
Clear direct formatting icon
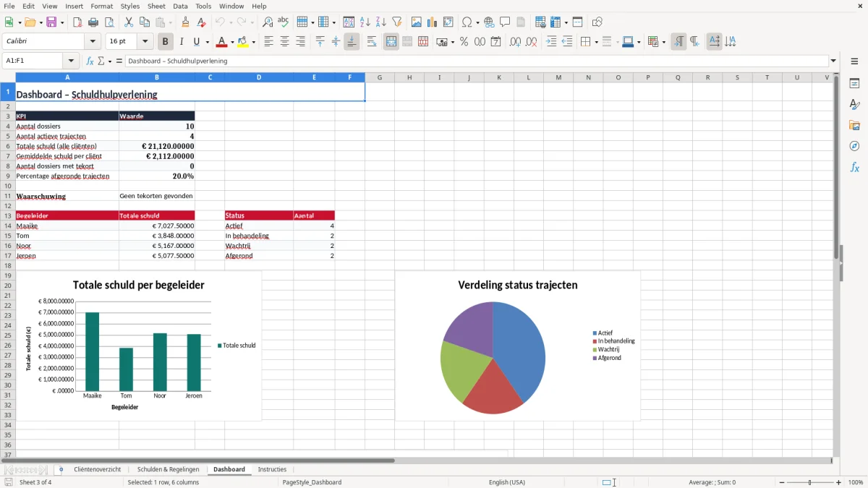click(x=201, y=22)
